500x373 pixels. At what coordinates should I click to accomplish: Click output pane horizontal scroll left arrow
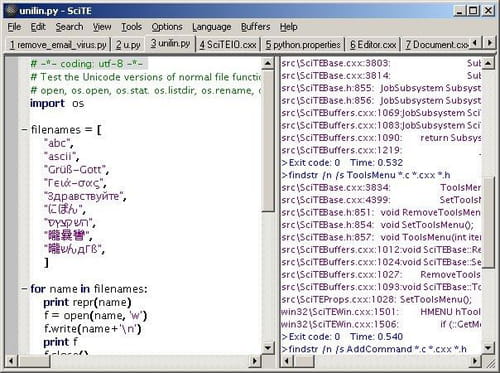[287, 361]
